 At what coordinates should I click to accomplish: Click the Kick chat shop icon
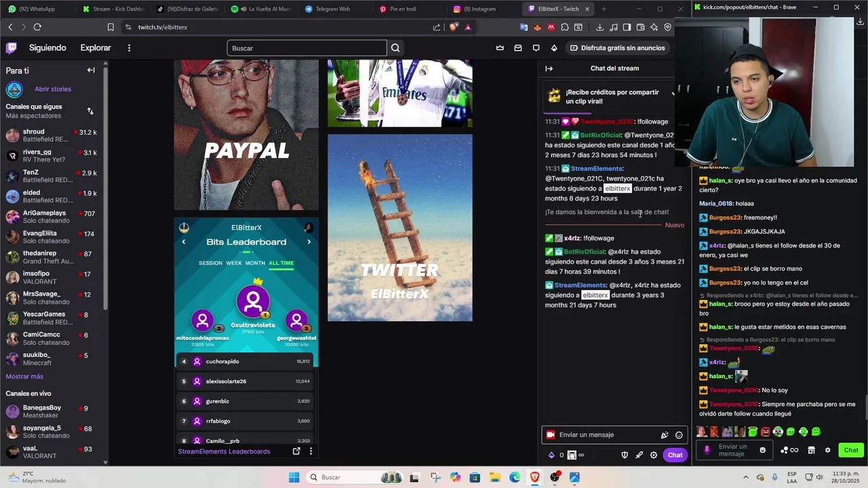click(811, 450)
